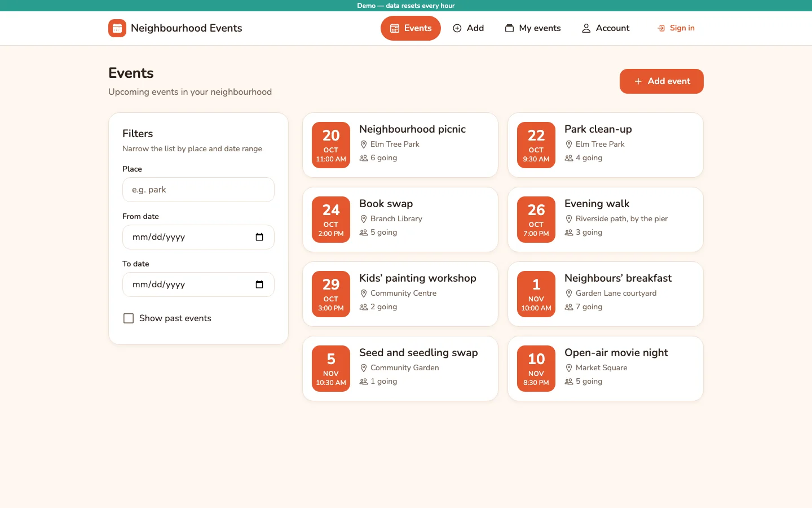Click the Neighbourhood Events calendar logo icon
This screenshot has height=508, width=812.
point(117,28)
